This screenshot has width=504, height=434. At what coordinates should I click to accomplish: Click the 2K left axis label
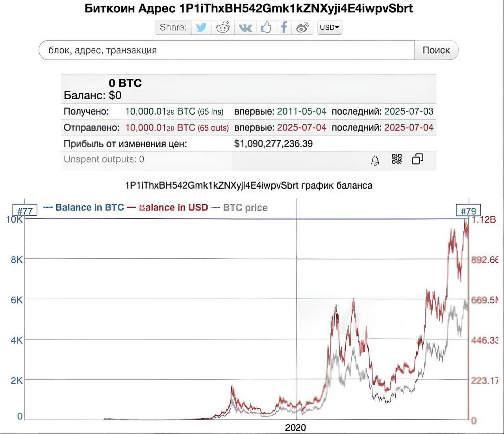[x=17, y=380]
